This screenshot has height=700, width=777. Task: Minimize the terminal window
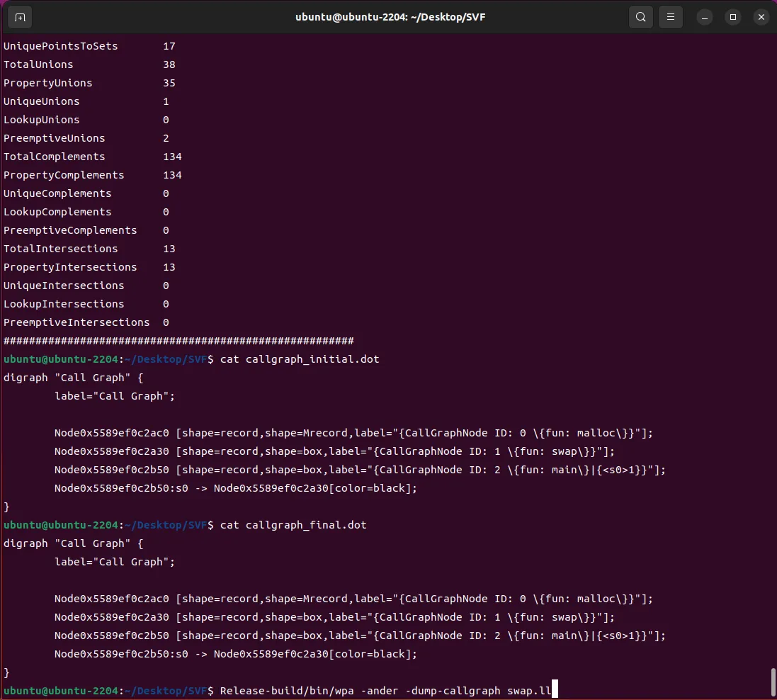tap(704, 17)
